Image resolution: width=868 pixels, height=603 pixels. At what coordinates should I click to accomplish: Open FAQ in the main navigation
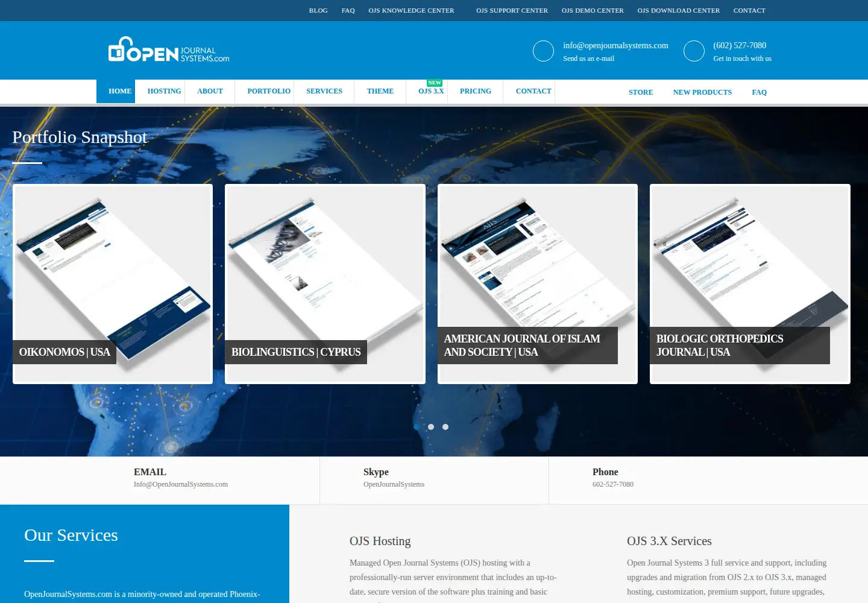(759, 92)
